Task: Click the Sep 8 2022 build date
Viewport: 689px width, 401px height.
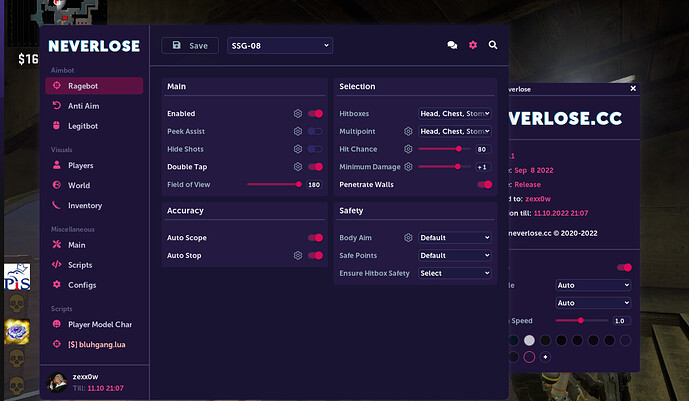Action: pos(534,170)
